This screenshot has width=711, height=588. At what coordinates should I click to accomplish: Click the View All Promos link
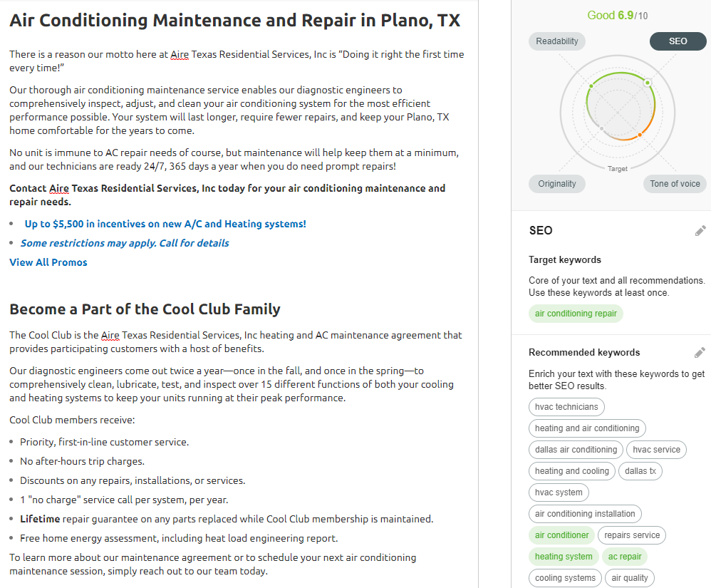48,262
